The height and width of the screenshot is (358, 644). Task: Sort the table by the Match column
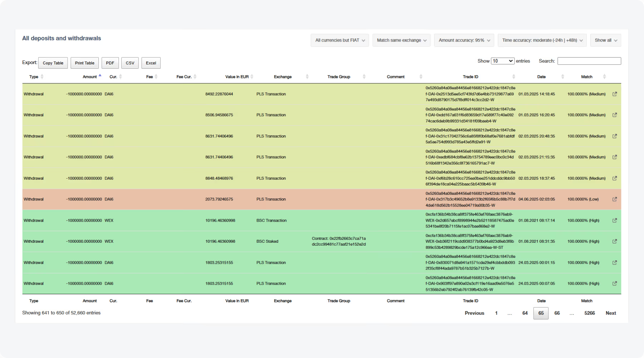[605, 76]
